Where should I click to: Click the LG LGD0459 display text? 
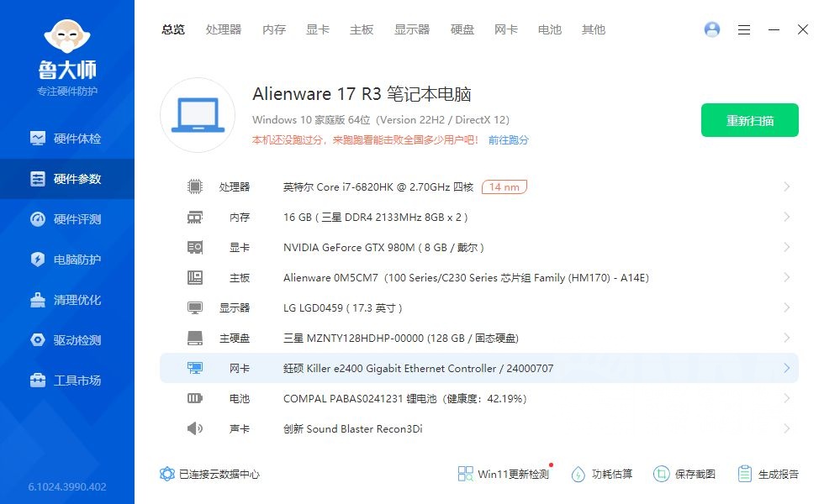click(343, 308)
